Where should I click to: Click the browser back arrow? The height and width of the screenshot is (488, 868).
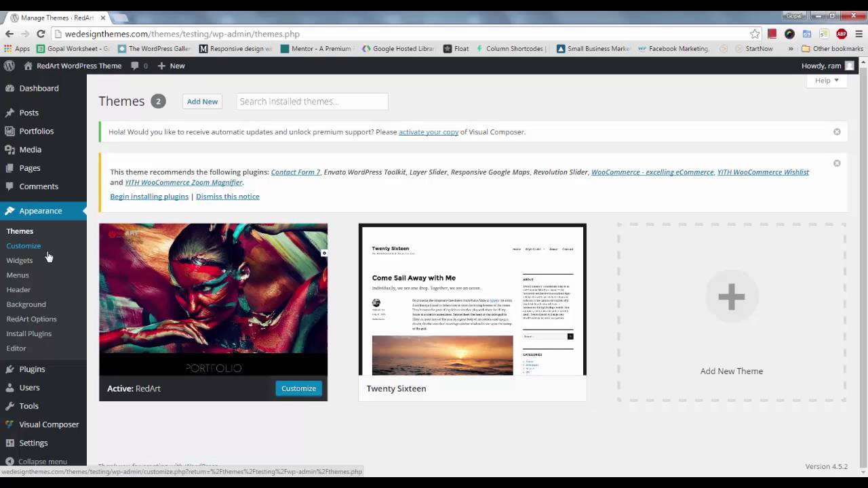pyautogui.click(x=9, y=34)
